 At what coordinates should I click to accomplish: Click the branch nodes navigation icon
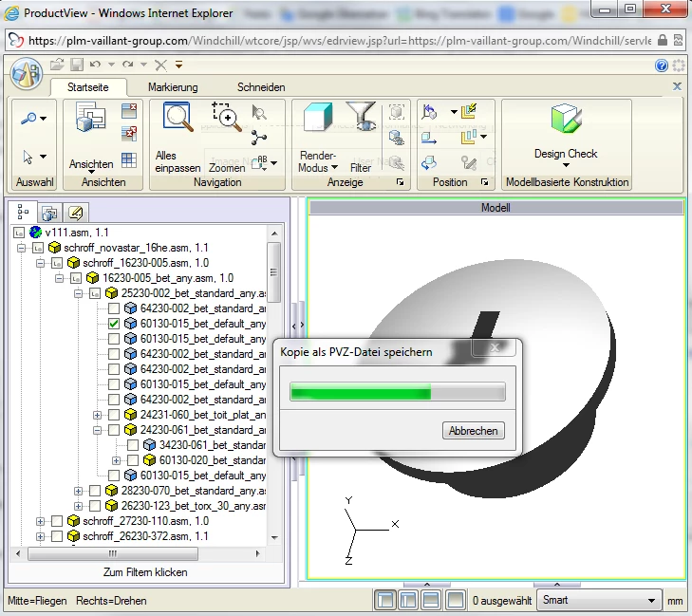259,138
